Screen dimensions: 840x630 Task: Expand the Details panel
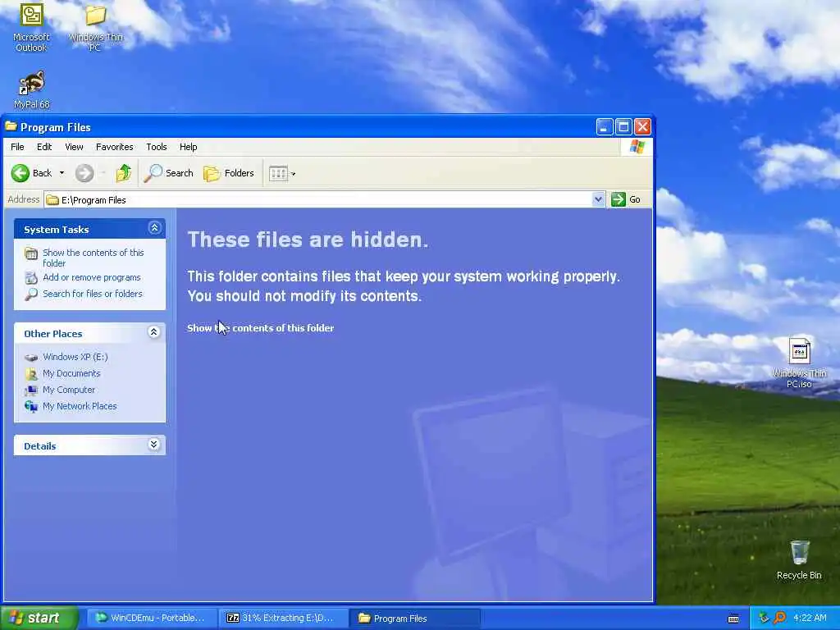click(x=154, y=445)
